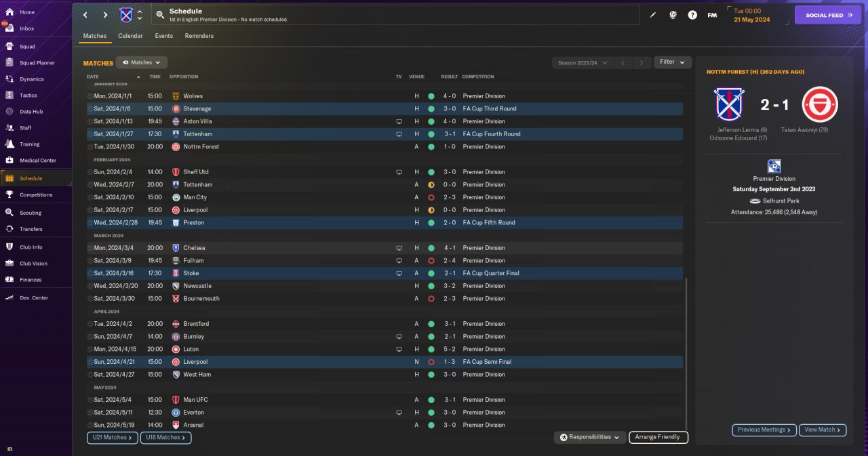Toggle marker on the Brentford match row
Image resolution: width=868 pixels, height=456 pixels.
click(90, 324)
